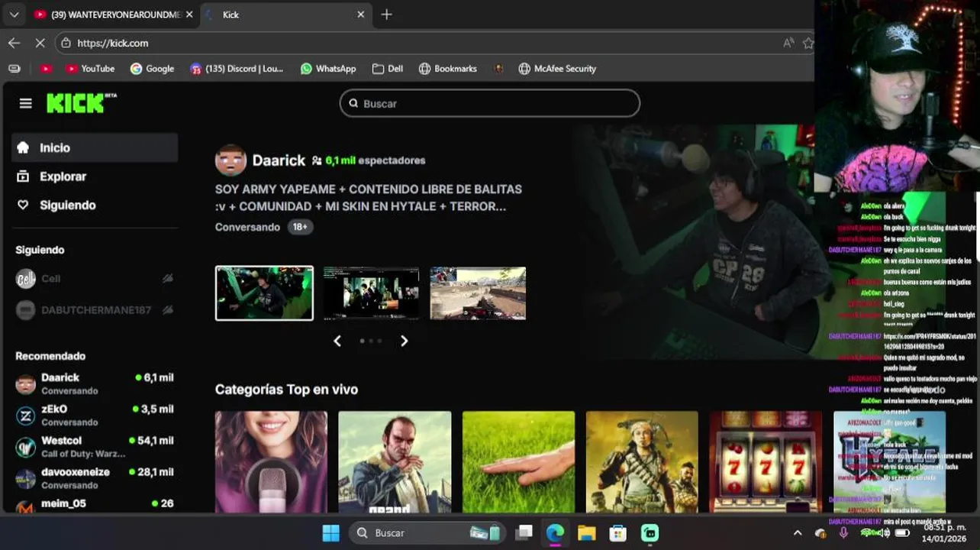Open the tab search dropdown
Viewport: 980px width, 550px height.
coord(14,15)
